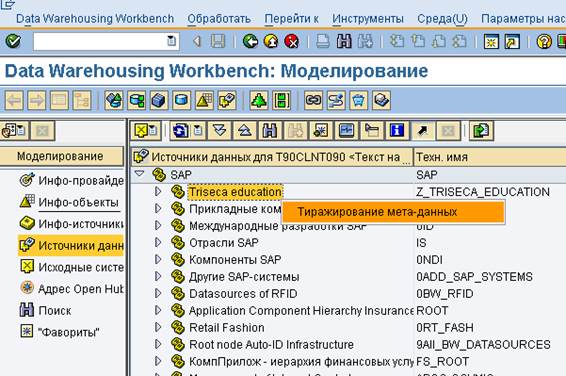Screen dimensions: 566x376
Task: Click the collapse all nodes icon
Action: coord(245,130)
